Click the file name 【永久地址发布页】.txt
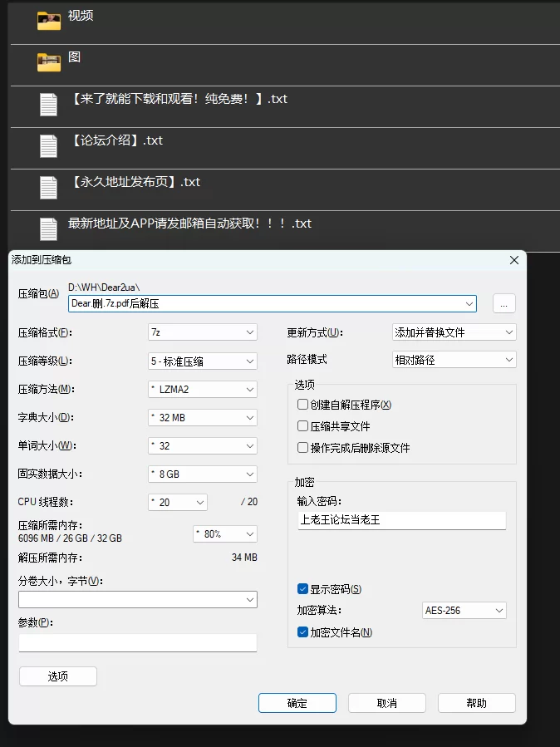 click(x=135, y=181)
